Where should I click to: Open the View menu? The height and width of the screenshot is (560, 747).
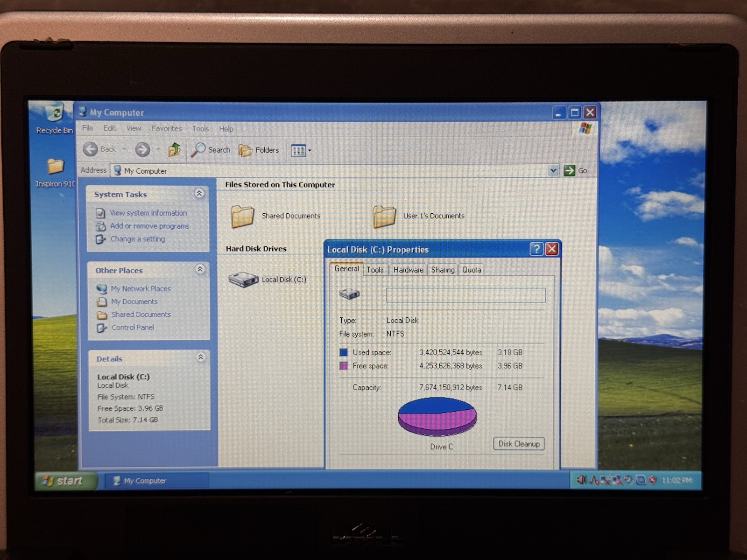[134, 128]
